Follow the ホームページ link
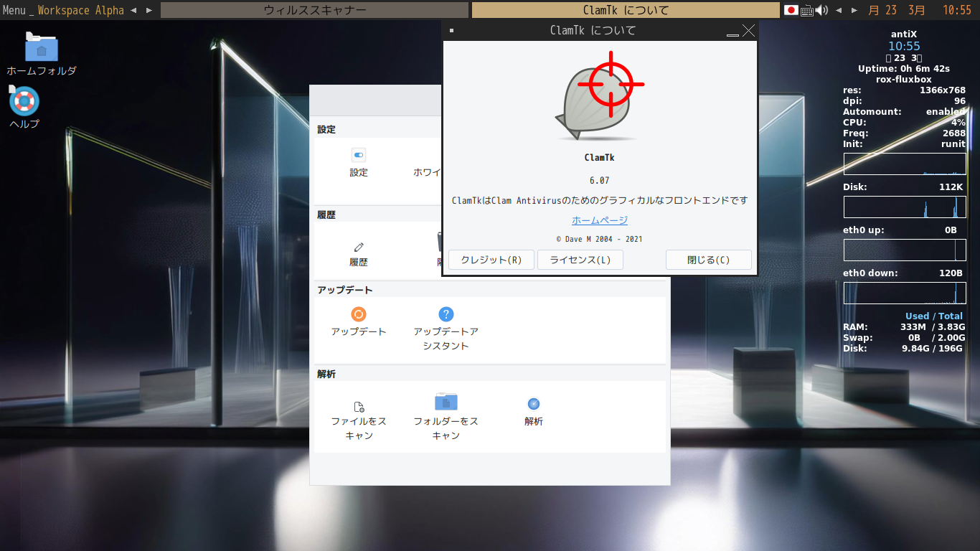980x551 pixels. (x=600, y=220)
